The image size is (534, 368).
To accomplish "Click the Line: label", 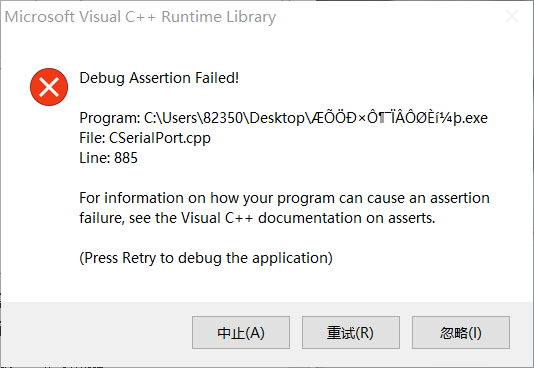I will point(95,158).
